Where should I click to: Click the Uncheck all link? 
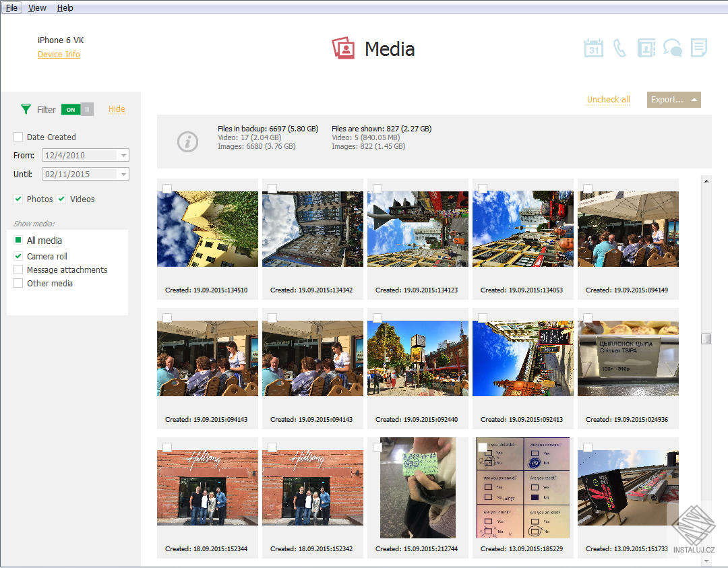(x=608, y=99)
